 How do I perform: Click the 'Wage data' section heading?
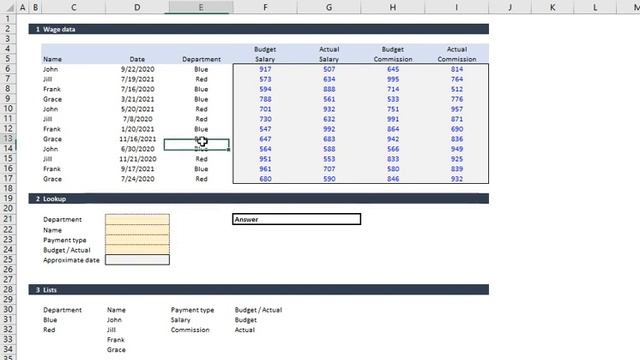point(59,29)
